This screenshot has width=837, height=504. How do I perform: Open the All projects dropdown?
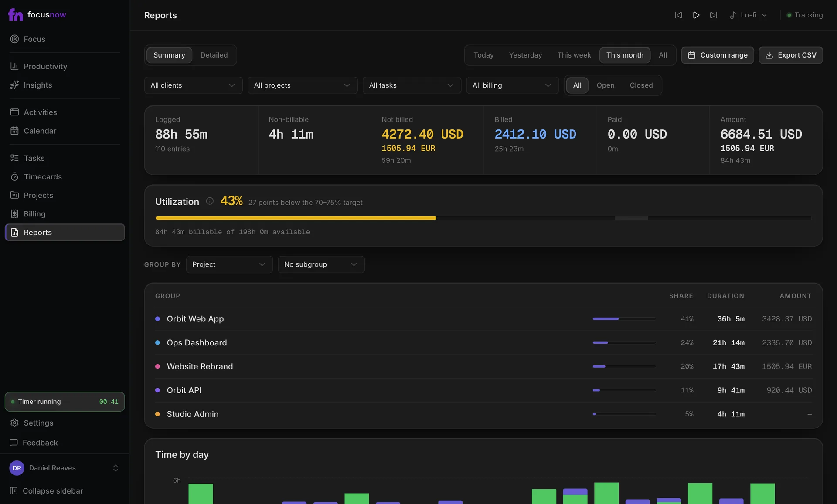[x=303, y=85]
